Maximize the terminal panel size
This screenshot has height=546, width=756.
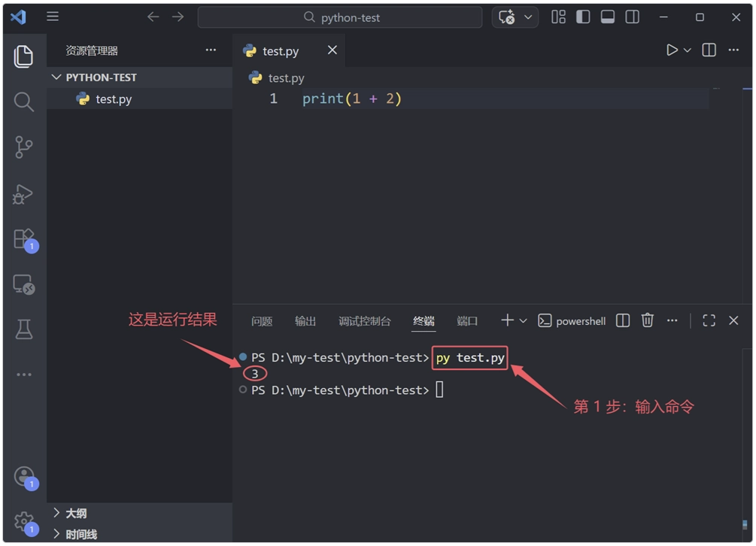click(x=708, y=320)
